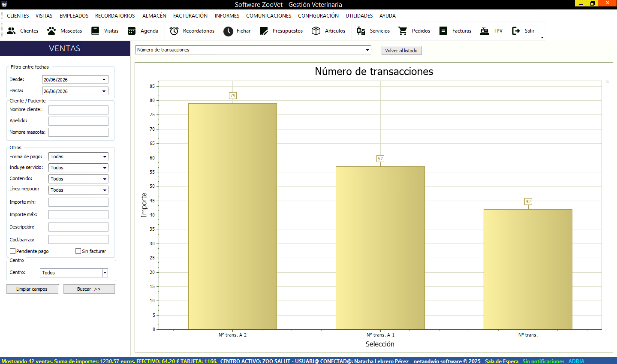Click the Nº trans. A-1 bar
Viewport: 617px width, 364px height.
380,248
